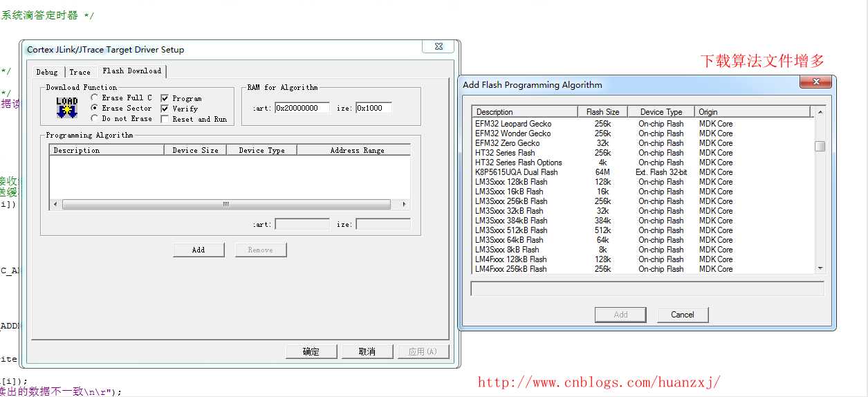868x397 pixels.
Task: Click the 取消 button
Action: click(367, 351)
